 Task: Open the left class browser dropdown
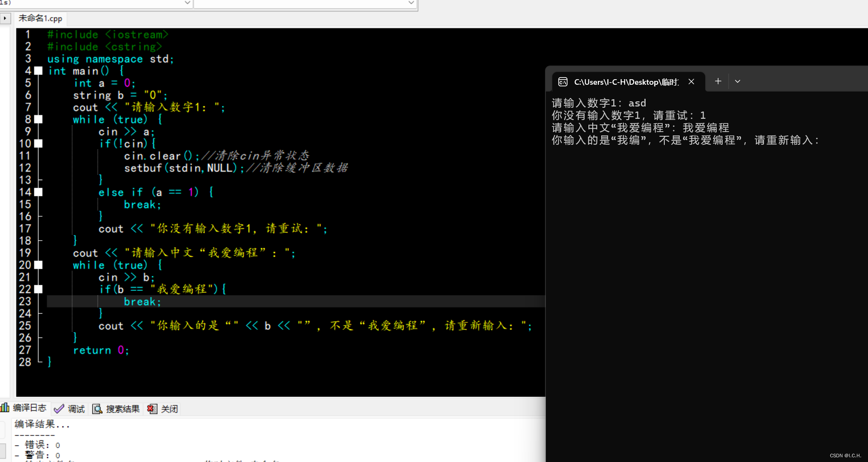(x=187, y=3)
